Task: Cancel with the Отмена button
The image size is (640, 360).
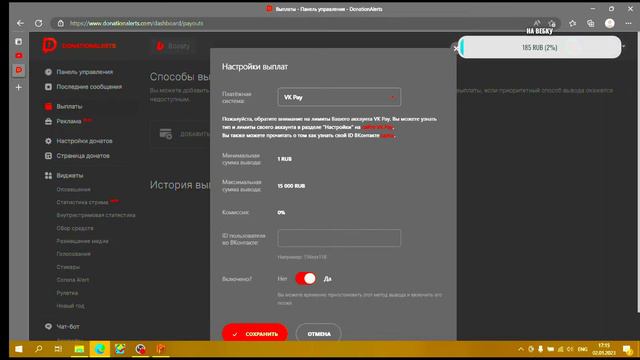Action: (319, 333)
